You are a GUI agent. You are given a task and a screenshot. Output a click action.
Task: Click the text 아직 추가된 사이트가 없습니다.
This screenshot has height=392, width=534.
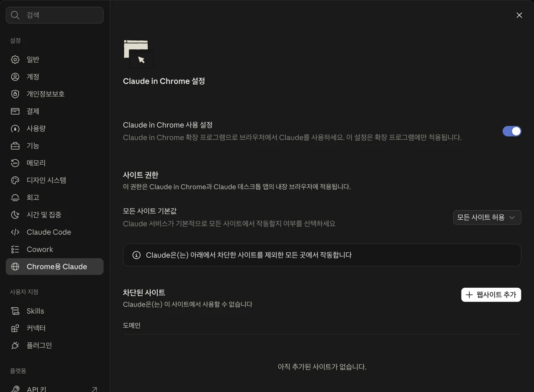click(322, 367)
